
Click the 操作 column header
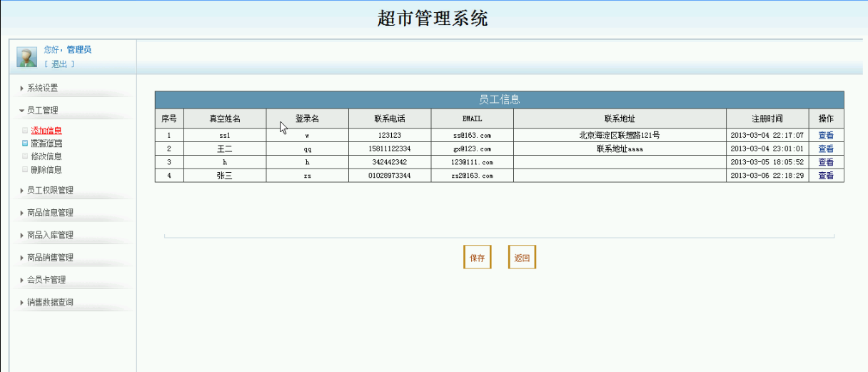(826, 118)
